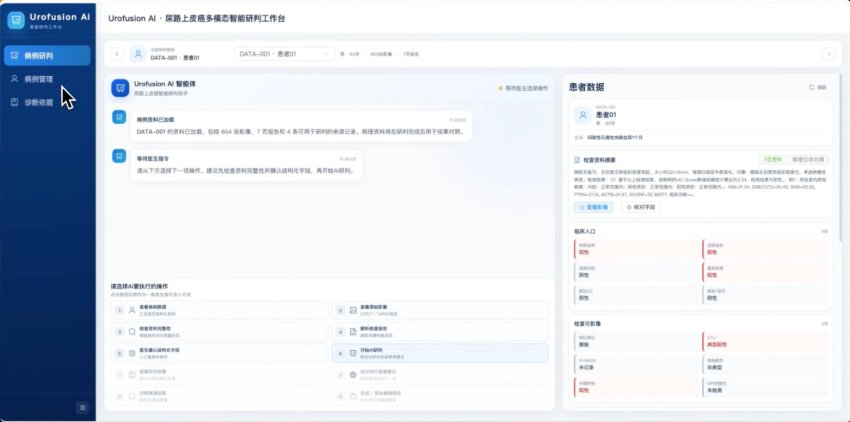Click the 膀胱 value card
The width and height of the screenshot is (850, 422).
click(x=636, y=341)
